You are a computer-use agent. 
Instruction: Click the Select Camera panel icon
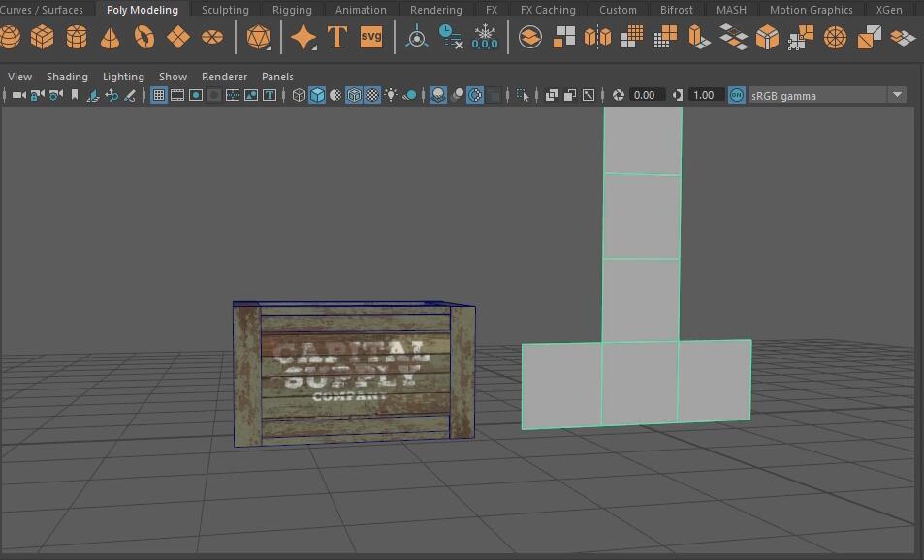coord(18,95)
